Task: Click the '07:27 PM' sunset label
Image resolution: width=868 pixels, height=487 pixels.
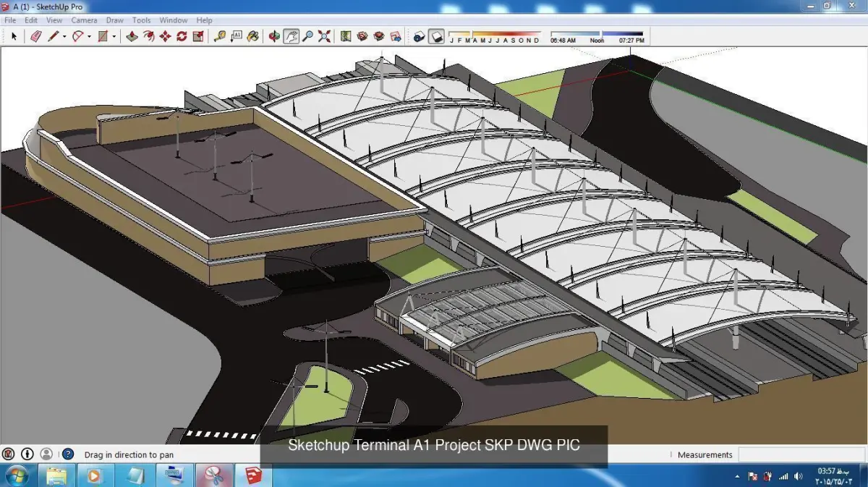Action: point(631,41)
